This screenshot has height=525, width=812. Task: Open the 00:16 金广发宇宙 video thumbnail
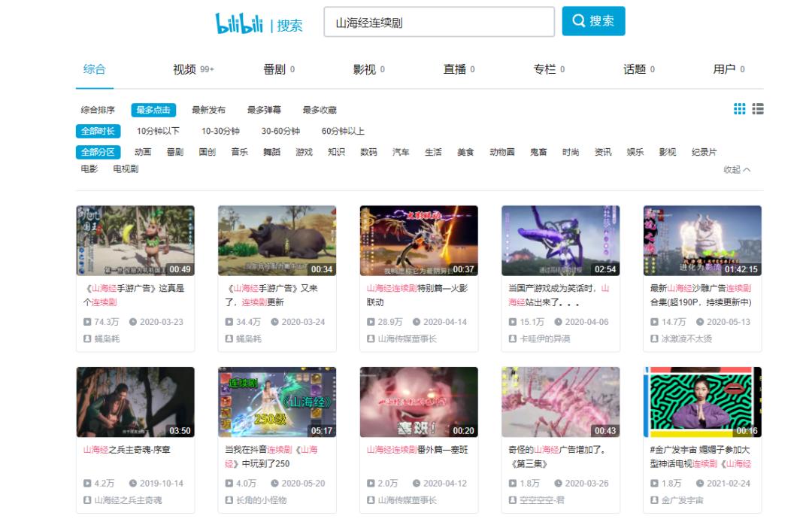click(x=702, y=402)
